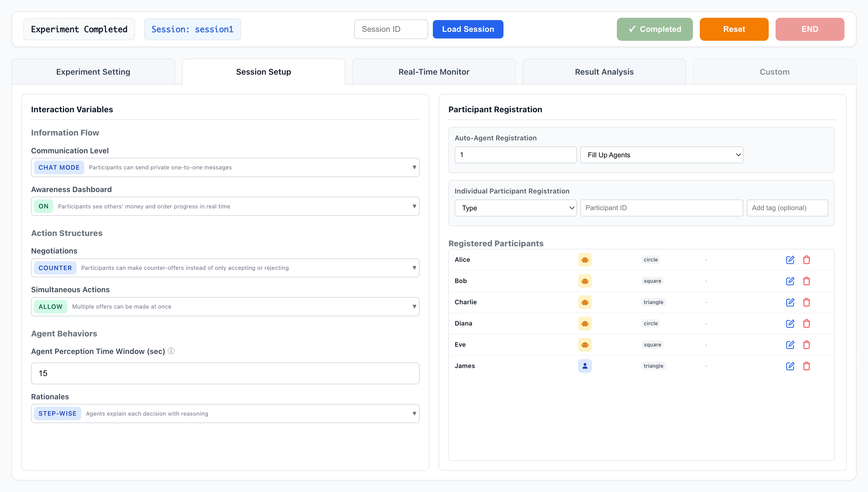868x492 pixels.
Task: Click info icon beside Agent Perception Time Window
Action: (x=171, y=351)
